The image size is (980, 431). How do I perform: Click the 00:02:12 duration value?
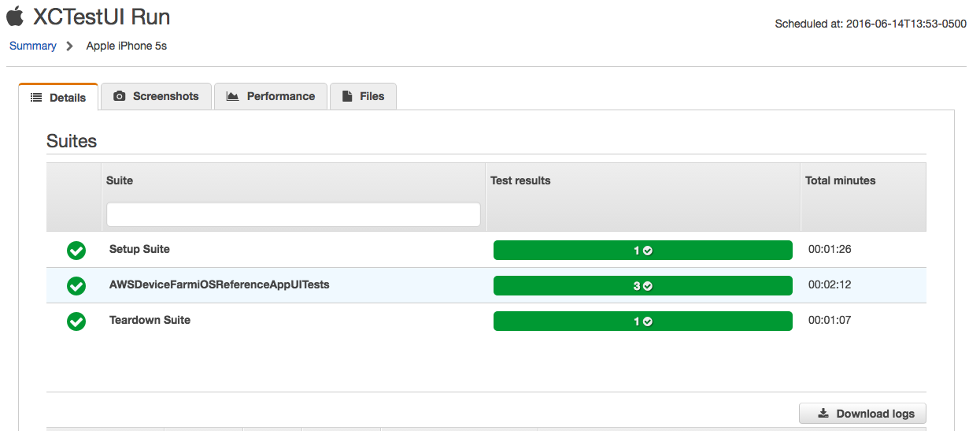click(830, 284)
